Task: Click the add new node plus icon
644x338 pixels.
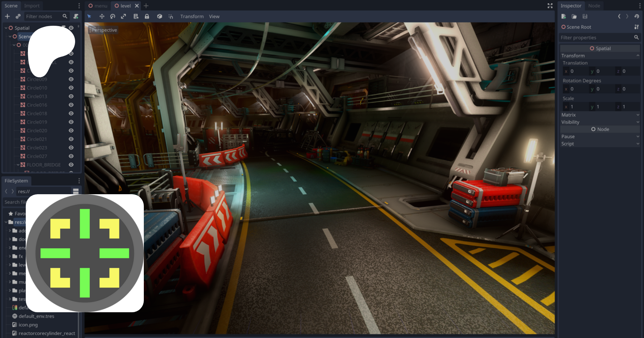Action: coord(7,16)
